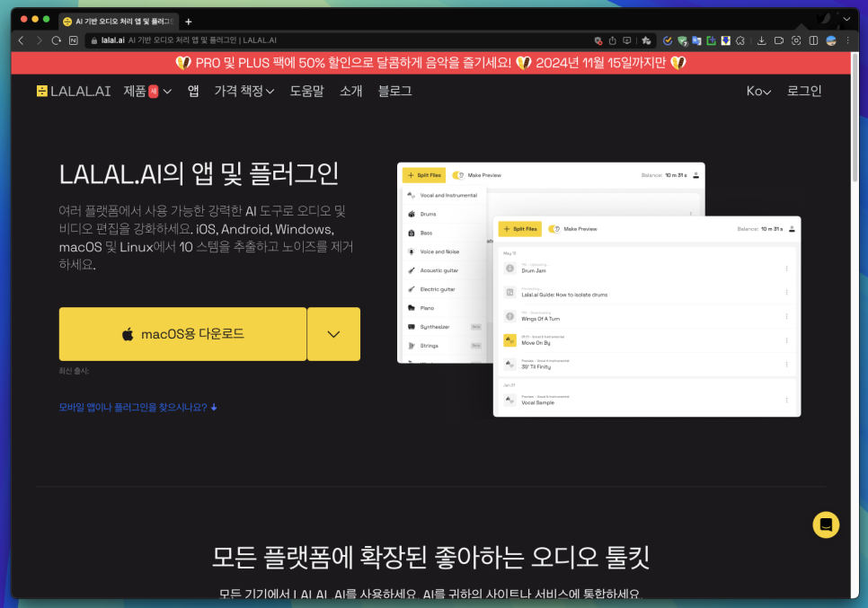Click the red 50% 할인 promo banner
Image resolution: width=868 pixels, height=608 pixels.
click(430, 63)
